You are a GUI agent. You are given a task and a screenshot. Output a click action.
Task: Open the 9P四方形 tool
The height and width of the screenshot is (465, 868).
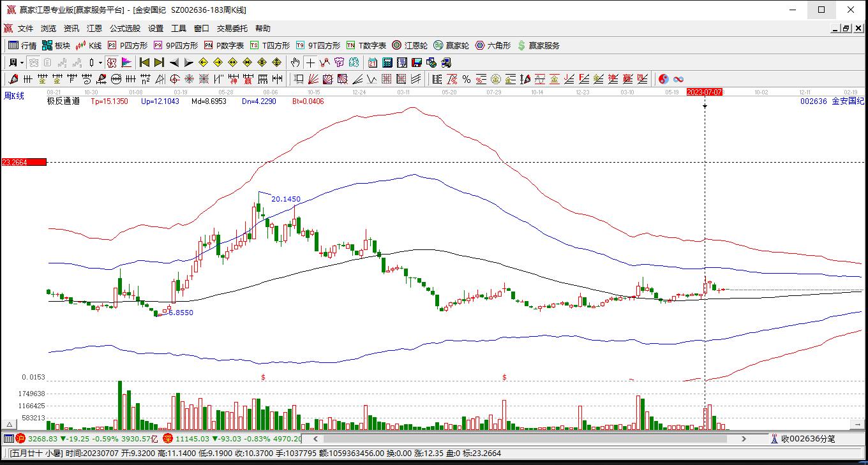pyautogui.click(x=176, y=45)
